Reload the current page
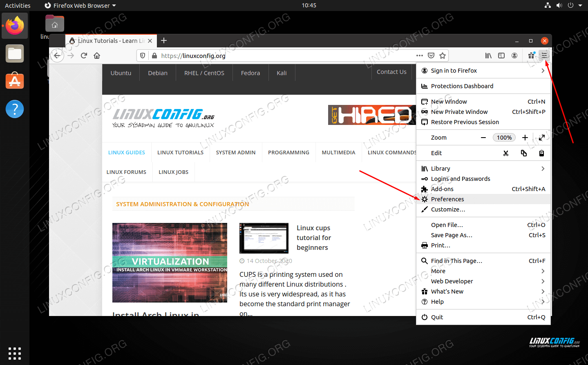The height and width of the screenshot is (365, 588). [x=84, y=56]
